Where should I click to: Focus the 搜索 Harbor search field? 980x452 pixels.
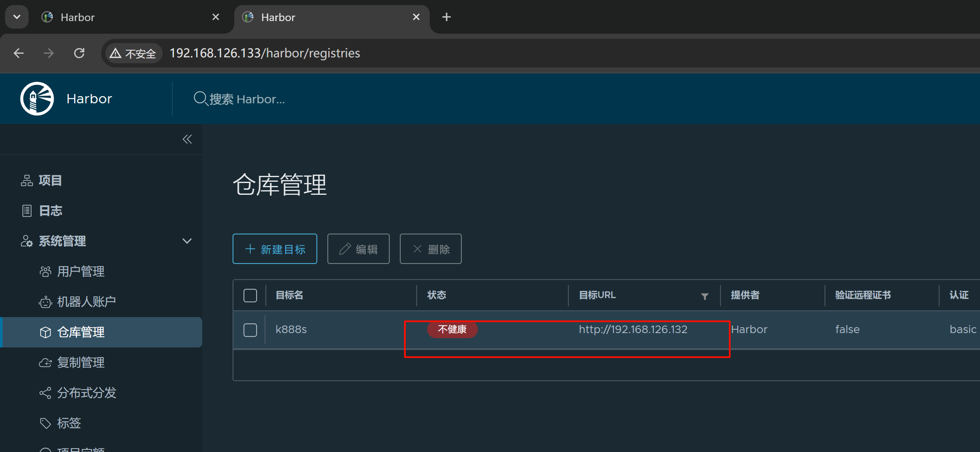pyautogui.click(x=247, y=99)
